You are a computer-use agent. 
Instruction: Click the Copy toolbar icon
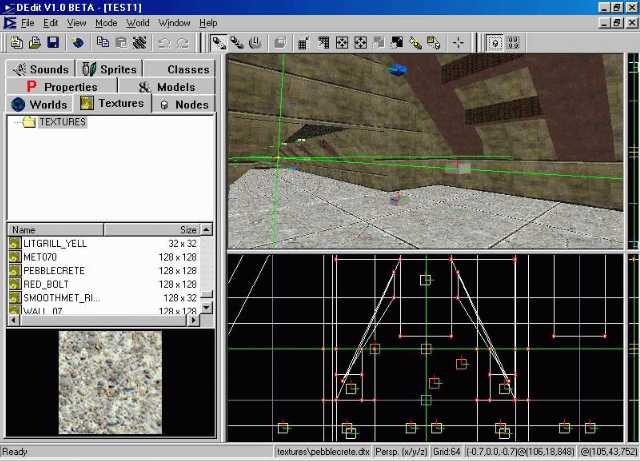102,42
